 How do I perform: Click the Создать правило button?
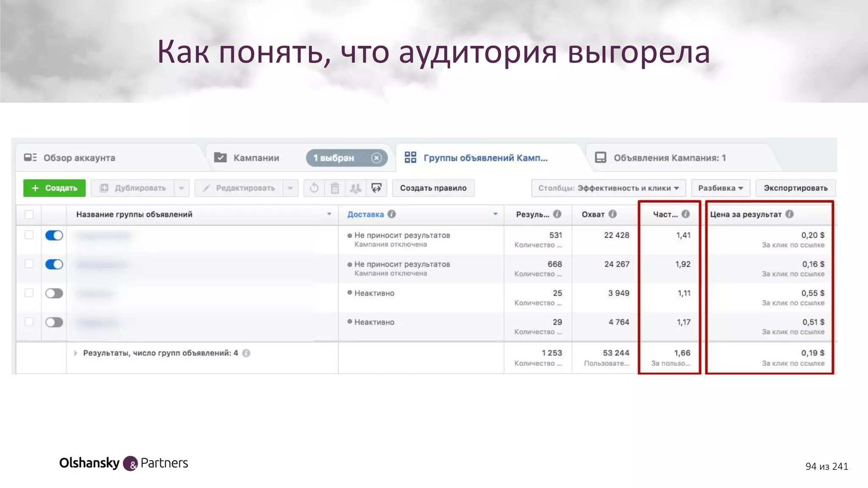coord(433,188)
